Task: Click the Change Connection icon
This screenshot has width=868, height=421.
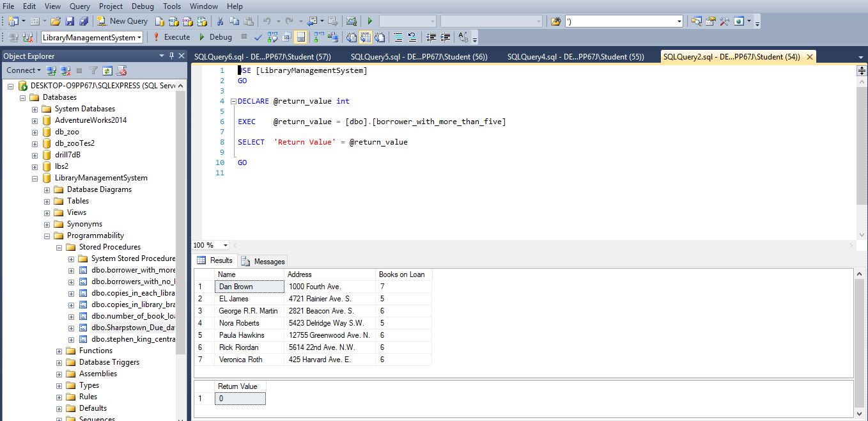Action: click(x=28, y=37)
